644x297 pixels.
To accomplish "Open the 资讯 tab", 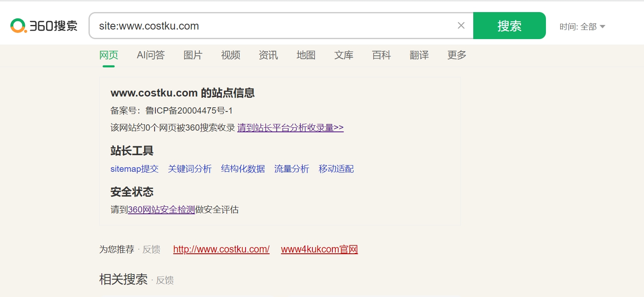I will coord(268,55).
